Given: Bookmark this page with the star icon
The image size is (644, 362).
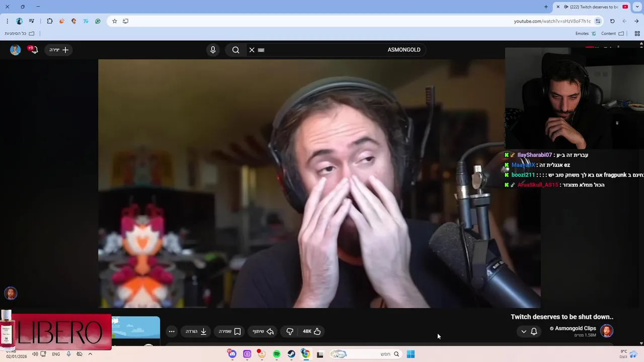Looking at the screenshot, I should click(115, 21).
